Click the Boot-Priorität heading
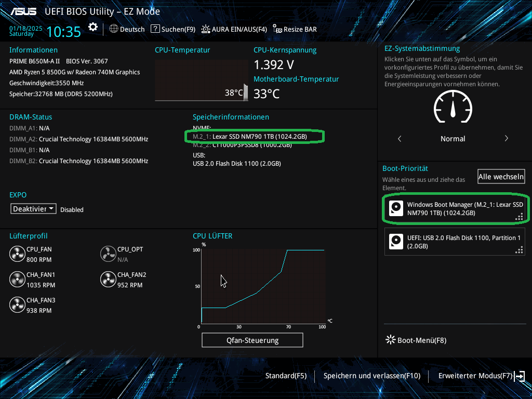This screenshot has width=532, height=399. click(405, 168)
